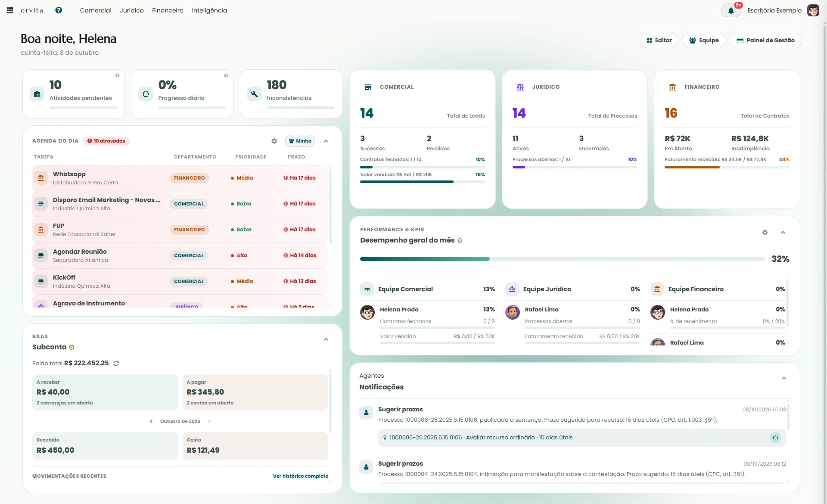The image size is (827, 504).
Task: Open Painel de Gestão
Action: (x=765, y=40)
